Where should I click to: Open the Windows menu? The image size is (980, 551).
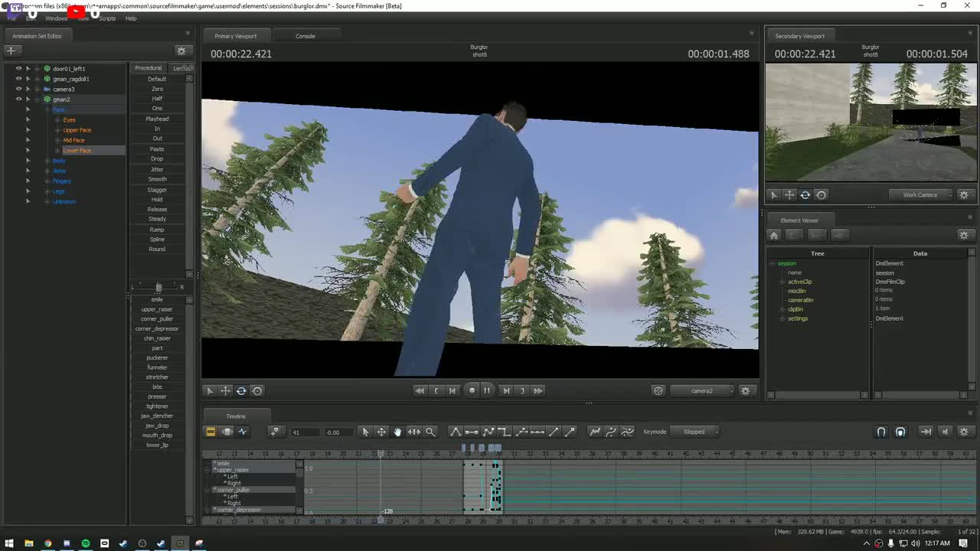click(x=56, y=18)
